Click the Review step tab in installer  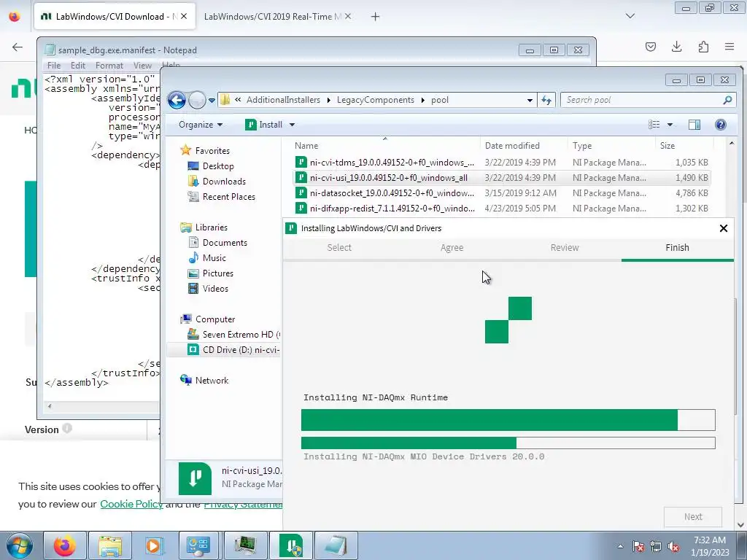pyautogui.click(x=565, y=248)
